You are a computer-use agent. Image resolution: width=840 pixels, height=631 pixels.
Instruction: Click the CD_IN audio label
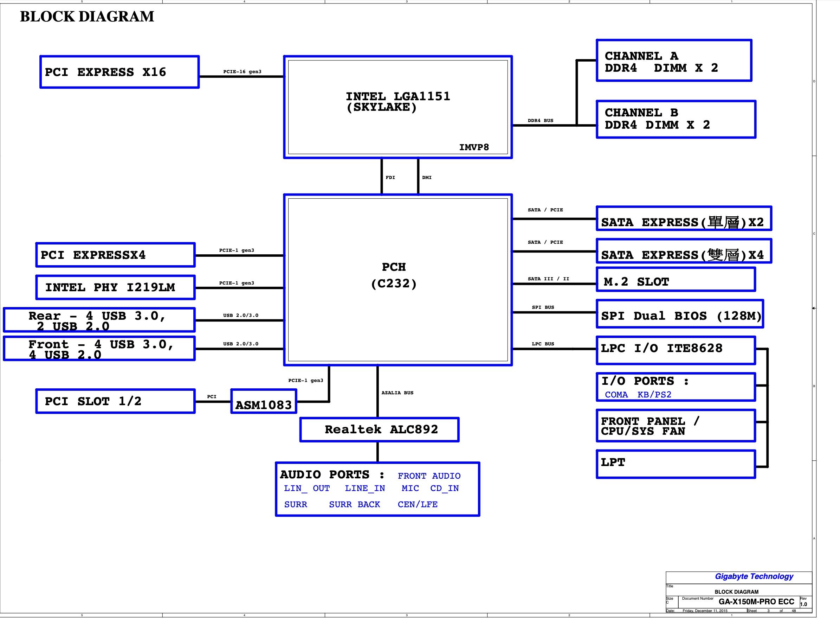pyautogui.click(x=444, y=489)
